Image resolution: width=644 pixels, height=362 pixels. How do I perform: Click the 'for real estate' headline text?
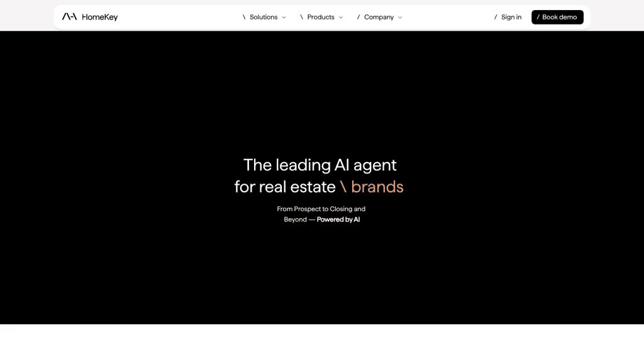pyautogui.click(x=285, y=187)
